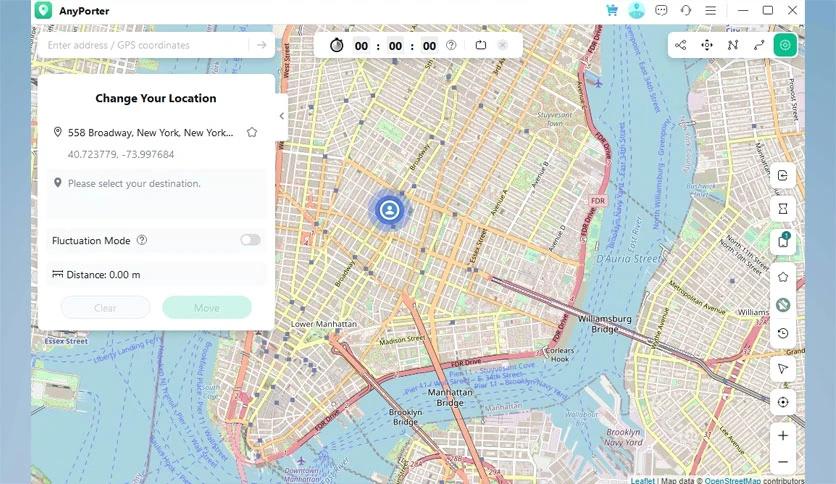Click the current location marker on map

tap(390, 209)
